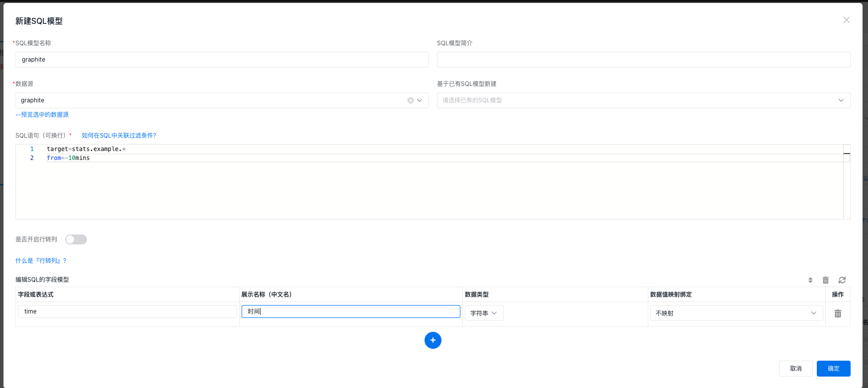Open the 不映射 mapping dropdown
This screenshot has width=868, height=388.
(736, 313)
